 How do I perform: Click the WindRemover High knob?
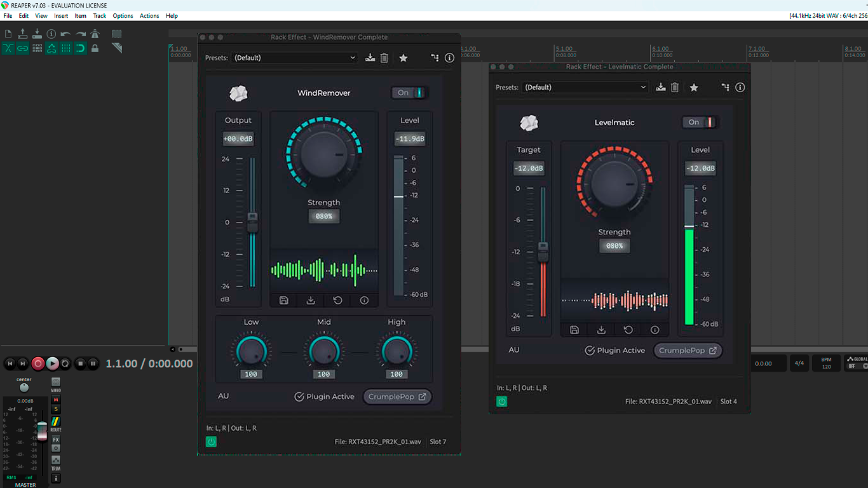pos(397,351)
